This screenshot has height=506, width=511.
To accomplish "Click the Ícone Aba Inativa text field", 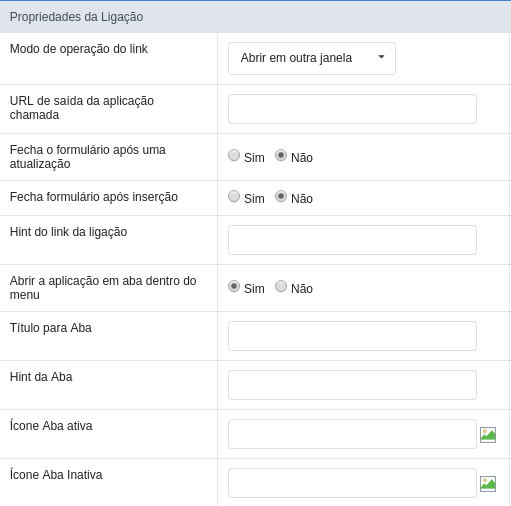I will pyautogui.click(x=352, y=483).
